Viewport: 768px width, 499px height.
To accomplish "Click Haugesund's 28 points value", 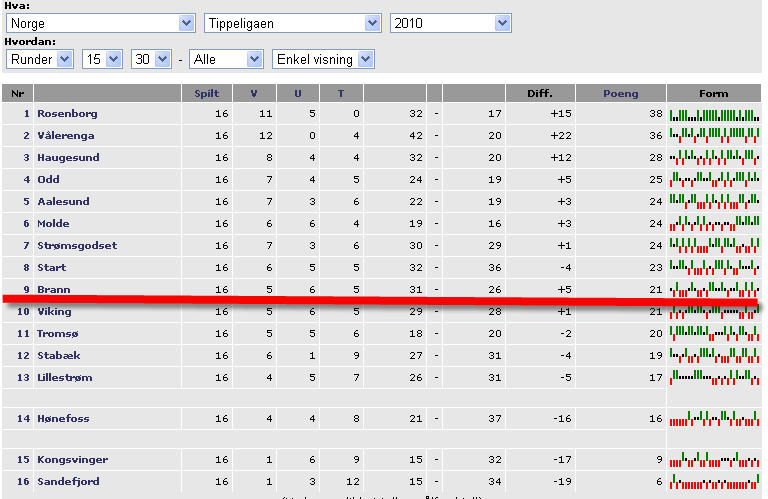I will (655, 158).
